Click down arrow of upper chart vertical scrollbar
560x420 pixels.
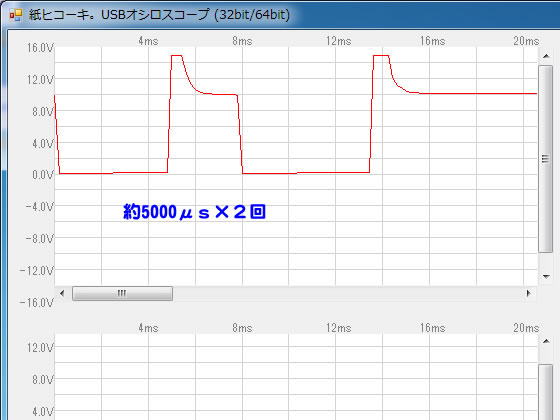(x=546, y=276)
